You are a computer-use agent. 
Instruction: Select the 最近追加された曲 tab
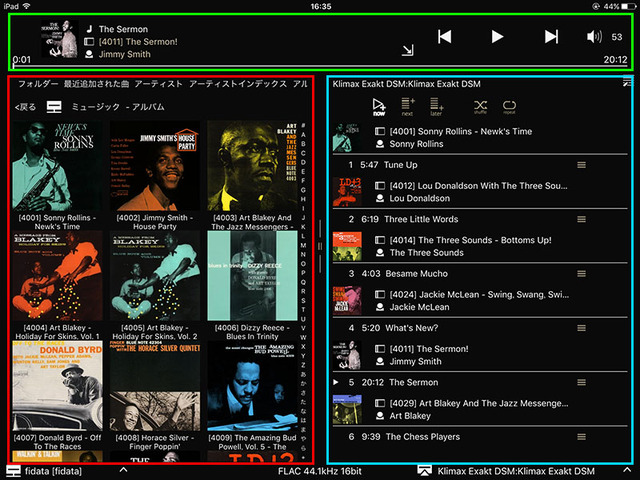coord(96,84)
